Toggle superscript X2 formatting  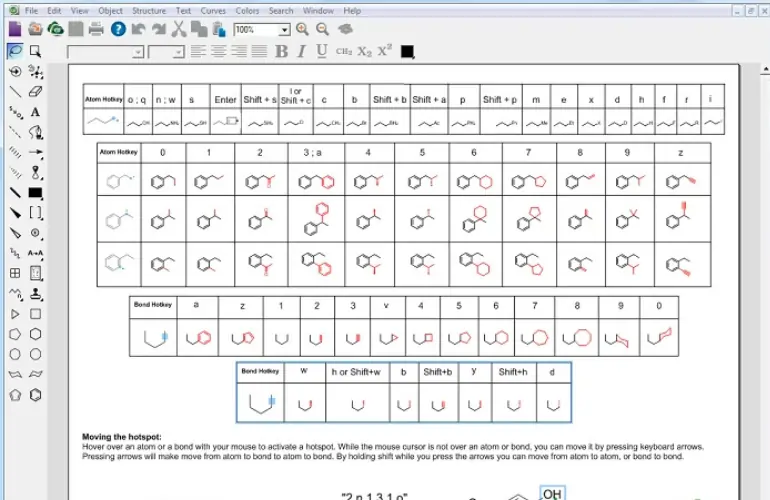pos(385,51)
